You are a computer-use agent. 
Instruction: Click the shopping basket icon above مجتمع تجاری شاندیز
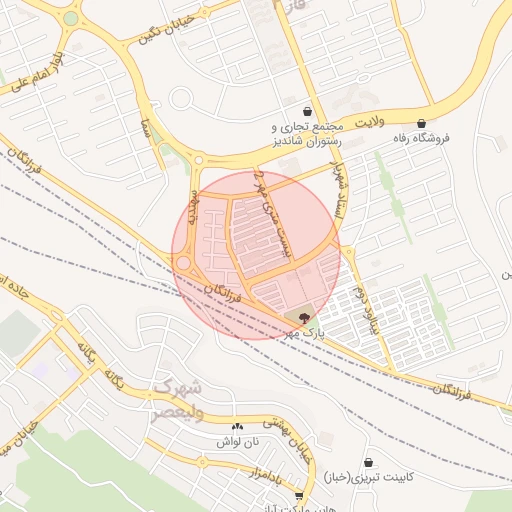click(x=307, y=111)
